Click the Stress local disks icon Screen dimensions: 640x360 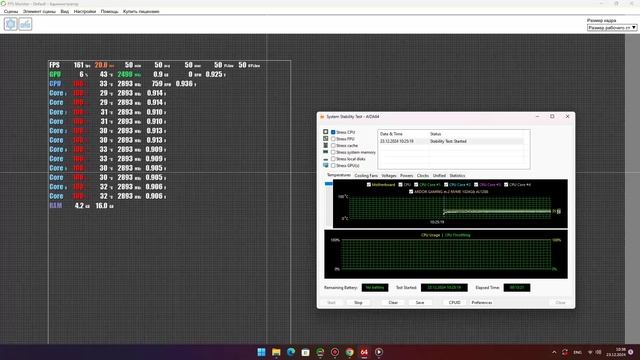[325, 159]
